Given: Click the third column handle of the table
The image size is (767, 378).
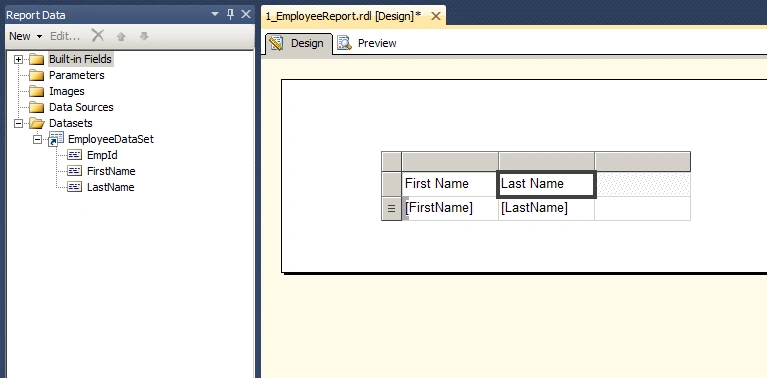Looking at the screenshot, I should [x=643, y=161].
